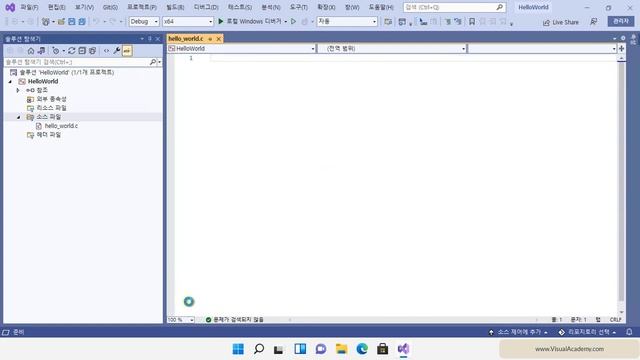This screenshot has height=360, width=640.
Task: Open the debugger target dropdown arrow
Action: (285, 22)
